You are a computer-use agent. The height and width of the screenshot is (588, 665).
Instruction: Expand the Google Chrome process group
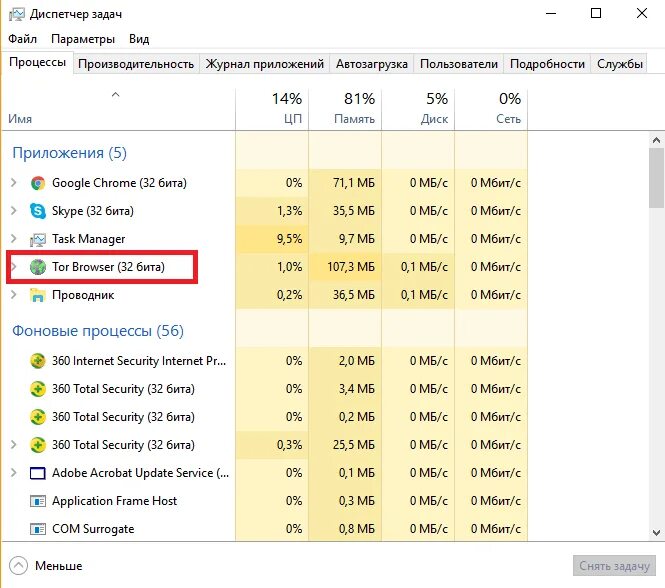pyautogui.click(x=14, y=183)
